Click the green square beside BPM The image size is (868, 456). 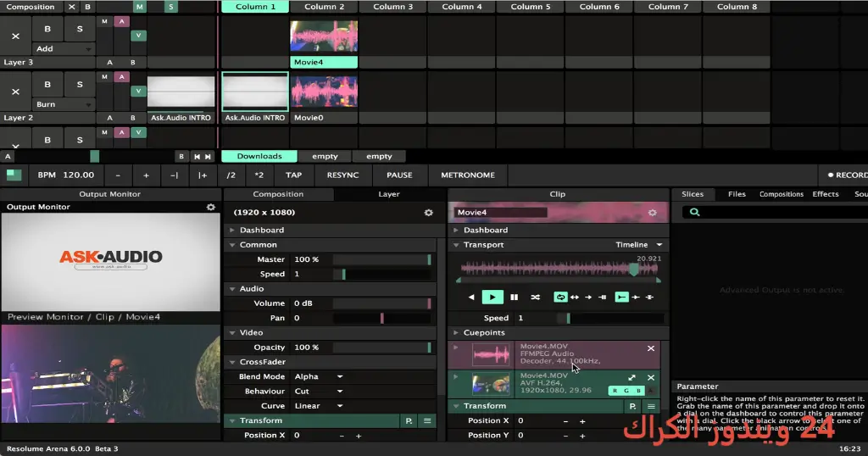point(14,175)
